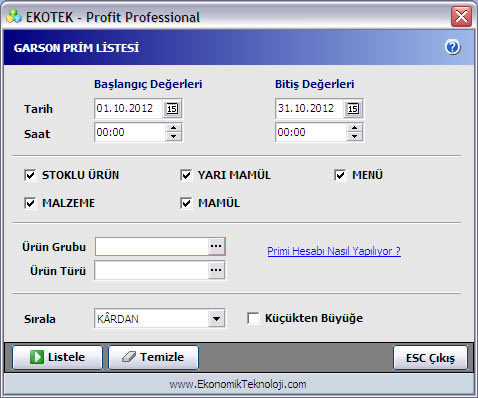Image resolution: width=478 pixels, height=398 pixels.
Task: Click the Ürün Türü text field
Action: click(152, 270)
